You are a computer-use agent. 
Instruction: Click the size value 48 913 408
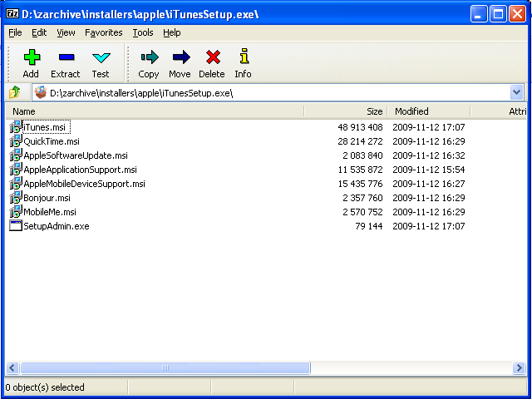[360, 127]
